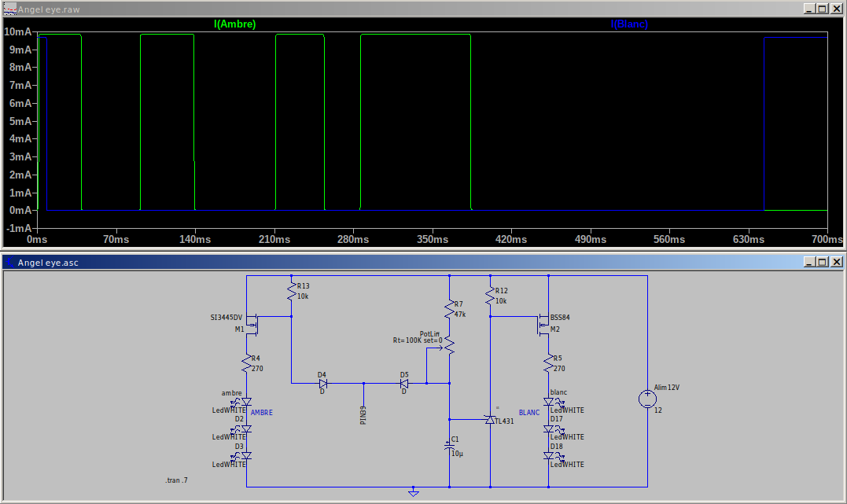
Task: Select the TL431 shunt regulator symbol
Action: (490, 419)
